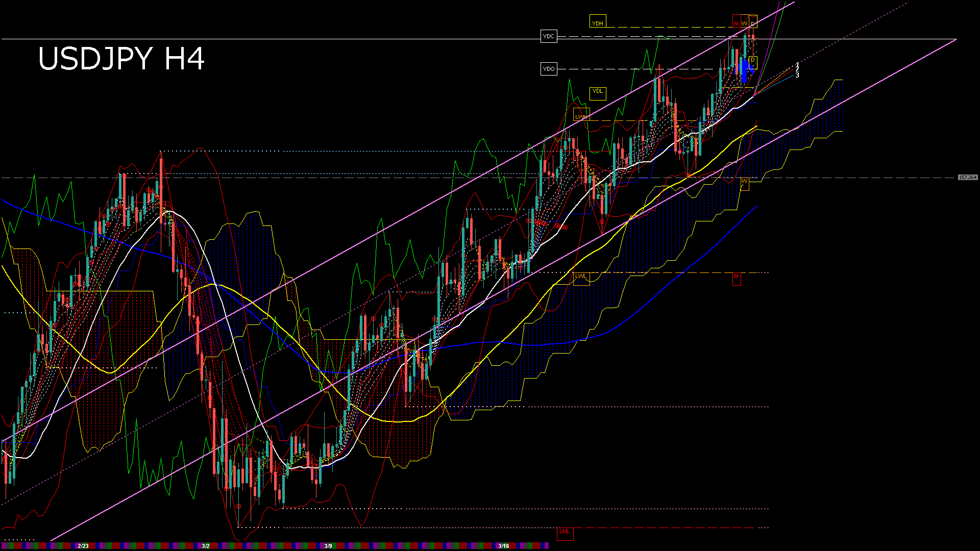Click the 3/2 date marker
The image size is (980, 551).
206,546
